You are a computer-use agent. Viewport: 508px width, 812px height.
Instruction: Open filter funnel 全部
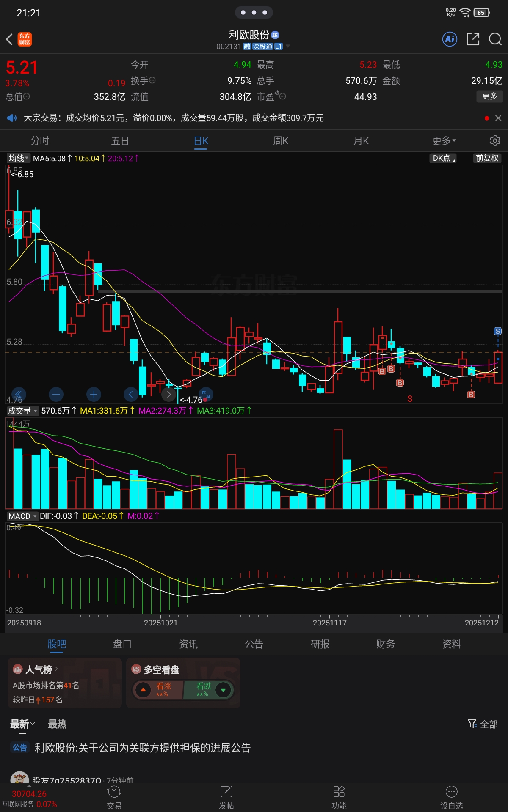483,724
